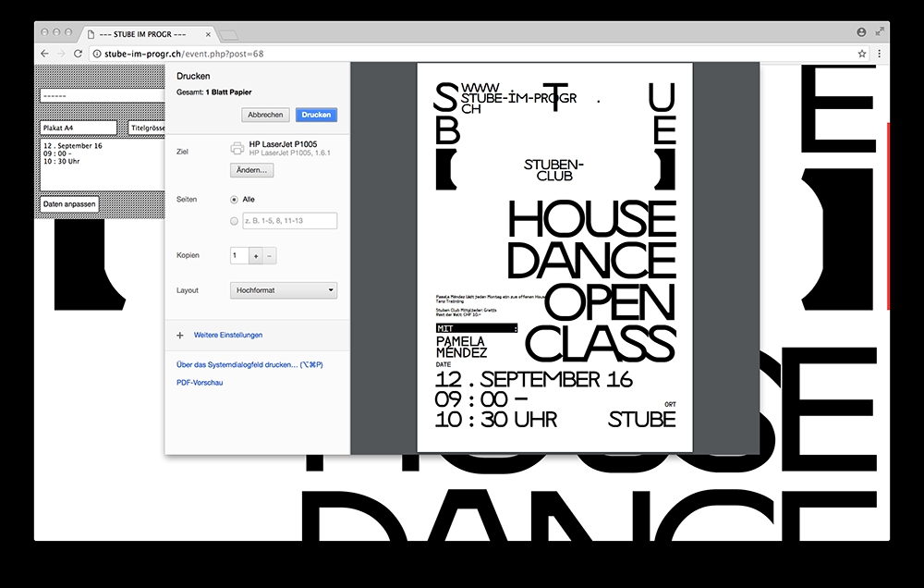This screenshot has height=588, width=924.
Task: Open Über das Systemdialogfeld drucken link
Action: [x=249, y=364]
